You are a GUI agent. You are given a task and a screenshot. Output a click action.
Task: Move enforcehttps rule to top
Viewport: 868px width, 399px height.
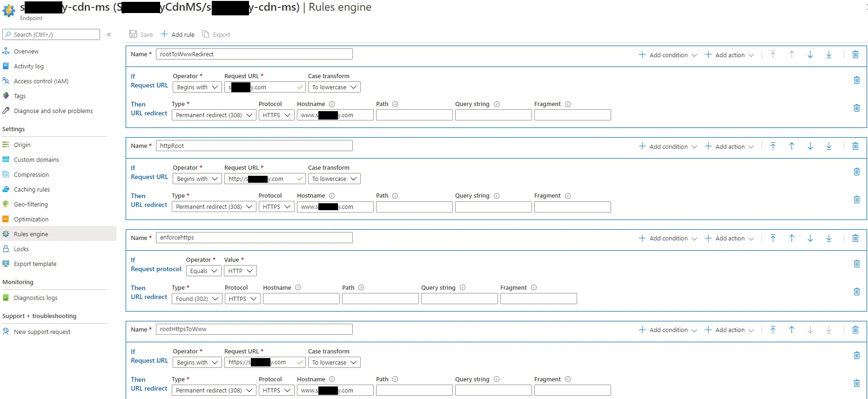click(773, 238)
